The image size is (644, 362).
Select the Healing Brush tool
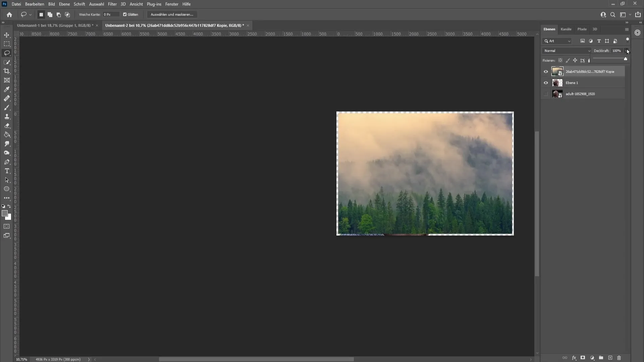point(7,98)
